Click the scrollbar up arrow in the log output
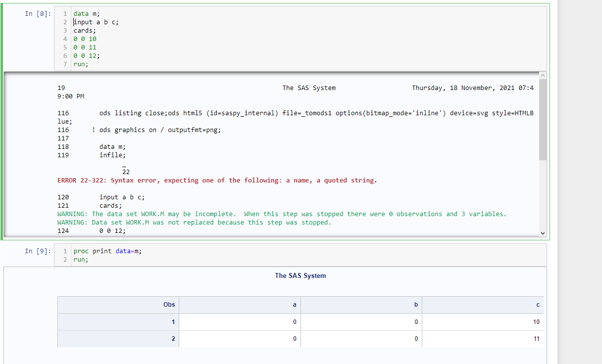Image resolution: width=602 pixels, height=364 pixels. point(543,75)
